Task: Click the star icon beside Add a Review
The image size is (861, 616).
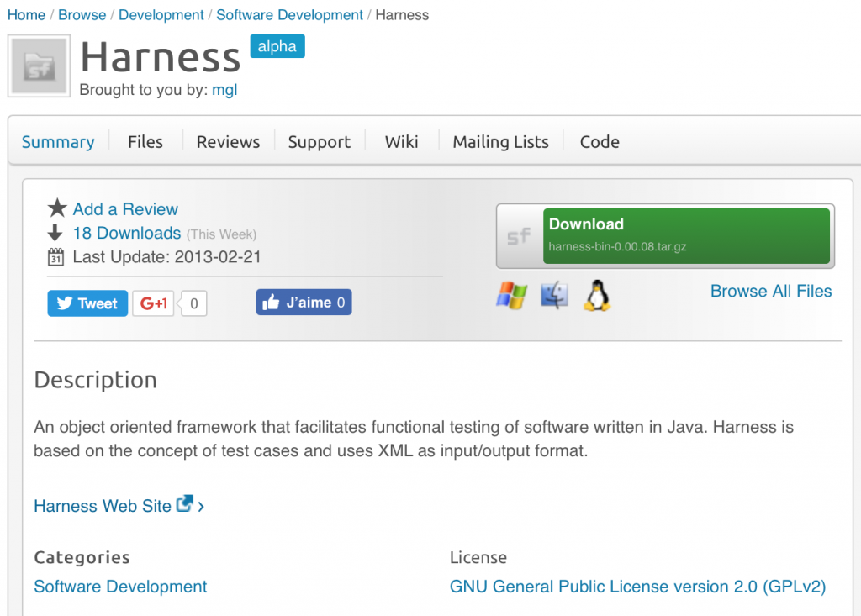Action: [x=55, y=208]
